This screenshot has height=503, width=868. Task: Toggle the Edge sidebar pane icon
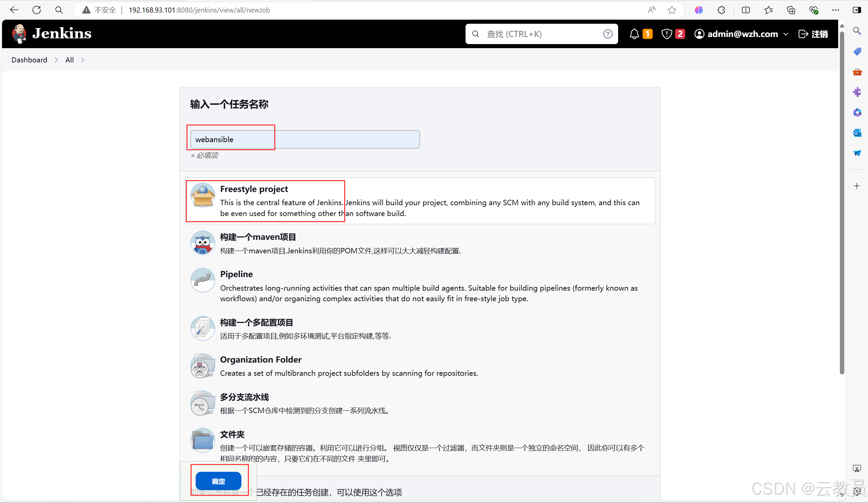click(857, 10)
